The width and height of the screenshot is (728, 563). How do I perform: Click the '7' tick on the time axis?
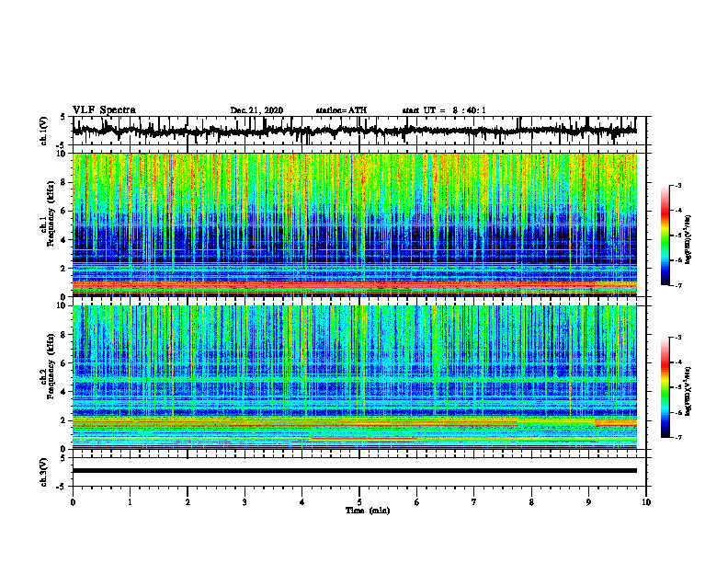pyautogui.click(x=474, y=502)
